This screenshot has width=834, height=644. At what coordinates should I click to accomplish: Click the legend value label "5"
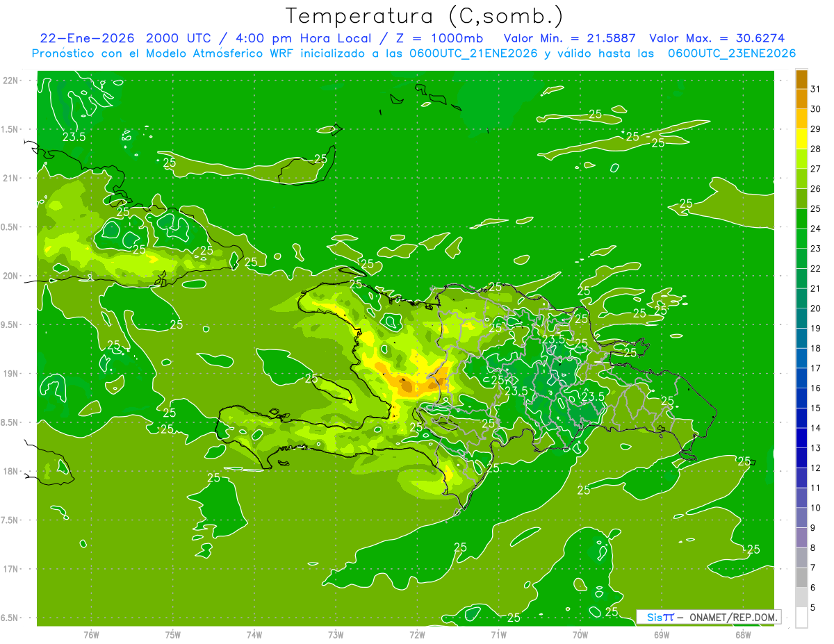point(813,608)
